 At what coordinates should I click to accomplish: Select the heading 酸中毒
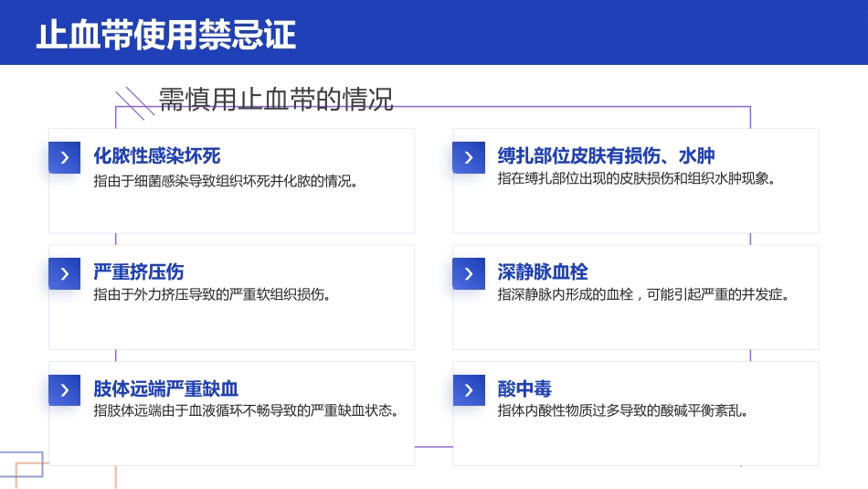(x=524, y=388)
